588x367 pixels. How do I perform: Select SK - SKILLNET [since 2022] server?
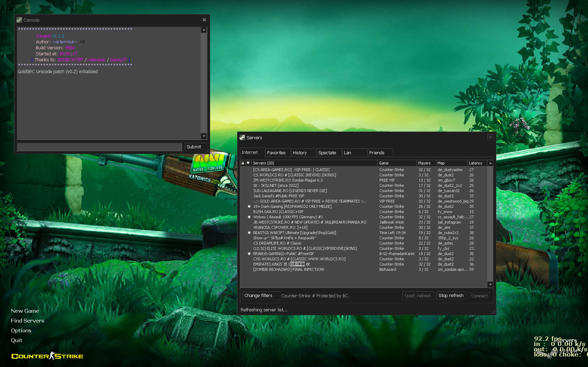[x=363, y=185]
